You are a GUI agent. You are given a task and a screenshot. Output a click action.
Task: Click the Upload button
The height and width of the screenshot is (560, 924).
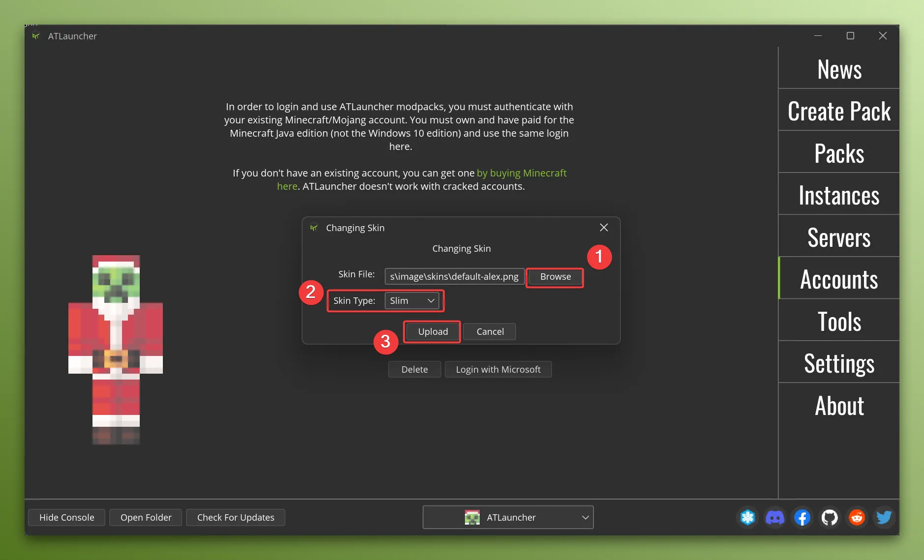tap(432, 332)
